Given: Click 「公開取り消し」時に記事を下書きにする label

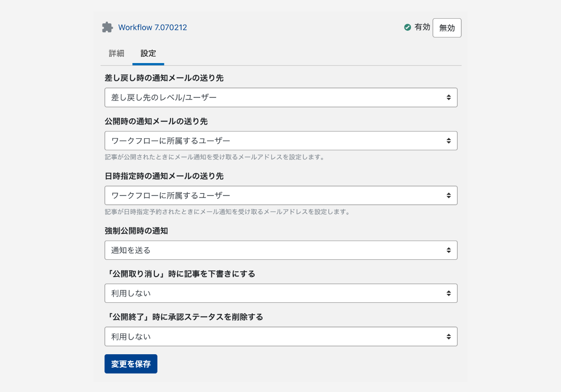Looking at the screenshot, I should pos(180,274).
